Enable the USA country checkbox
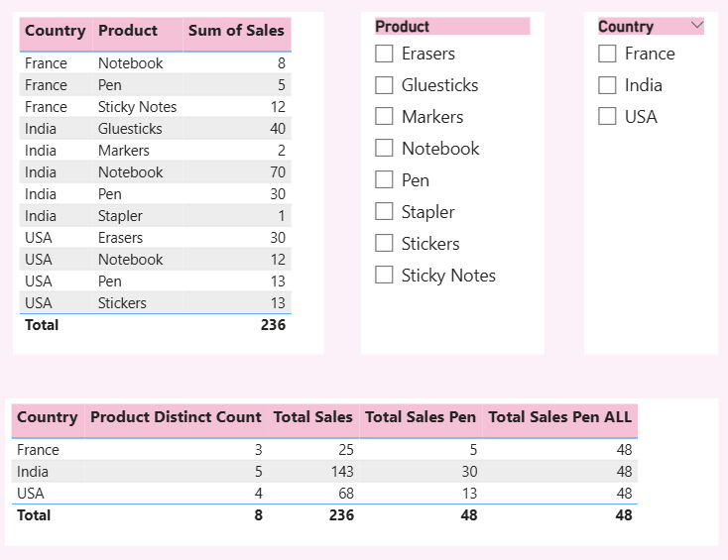 coord(608,117)
